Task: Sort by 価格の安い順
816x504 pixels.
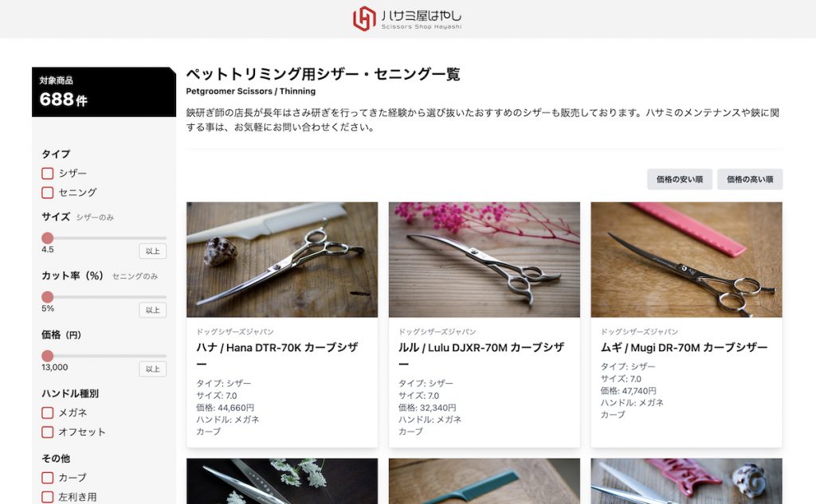Action: pyautogui.click(x=680, y=179)
